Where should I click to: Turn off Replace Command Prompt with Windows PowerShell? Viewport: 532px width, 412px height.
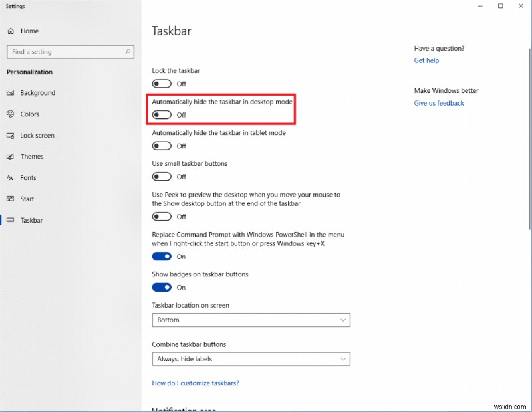click(161, 256)
